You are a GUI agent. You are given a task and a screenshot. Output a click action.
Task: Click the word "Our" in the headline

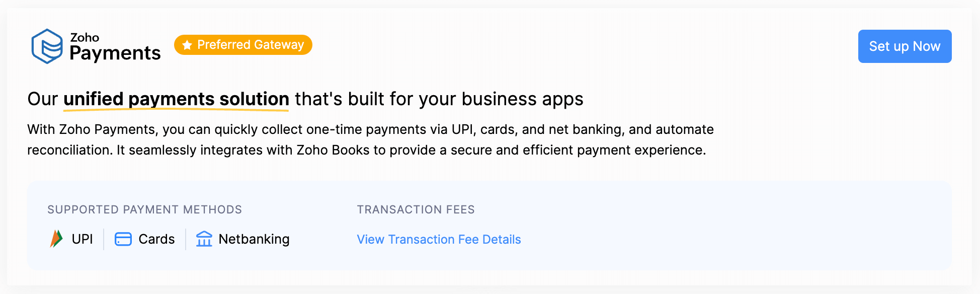[43, 99]
